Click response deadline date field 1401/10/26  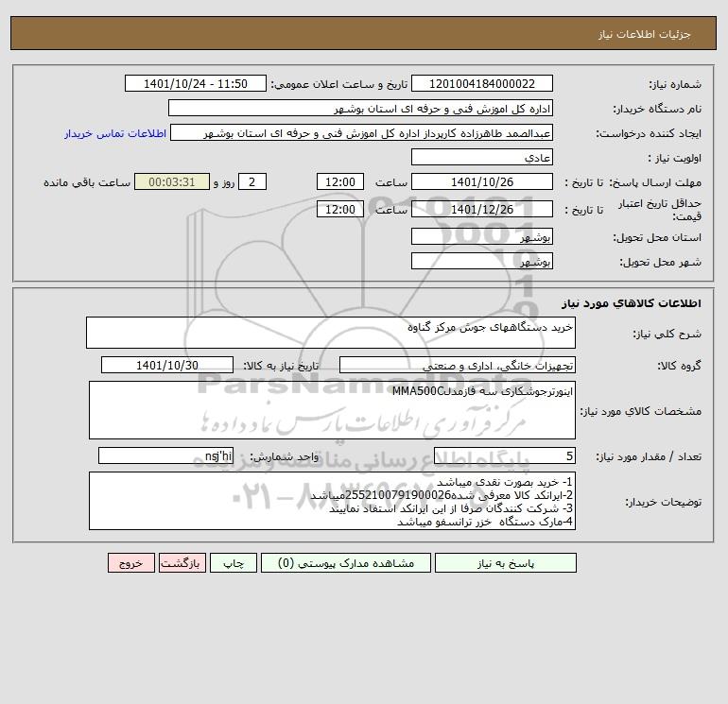click(x=482, y=182)
